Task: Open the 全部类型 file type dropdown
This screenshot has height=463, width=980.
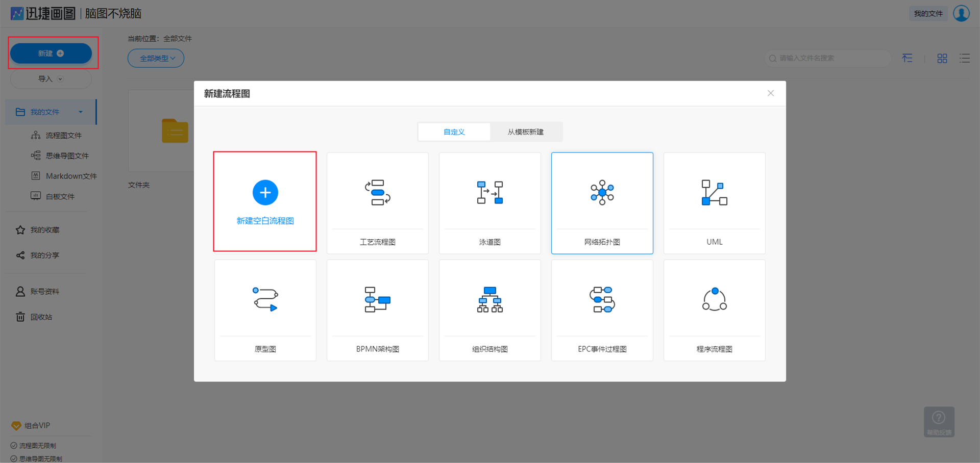Action: [156, 58]
